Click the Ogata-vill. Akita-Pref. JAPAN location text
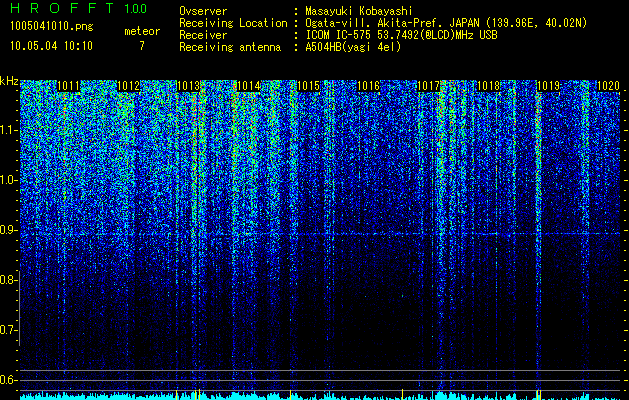The image size is (629, 400). [446, 23]
